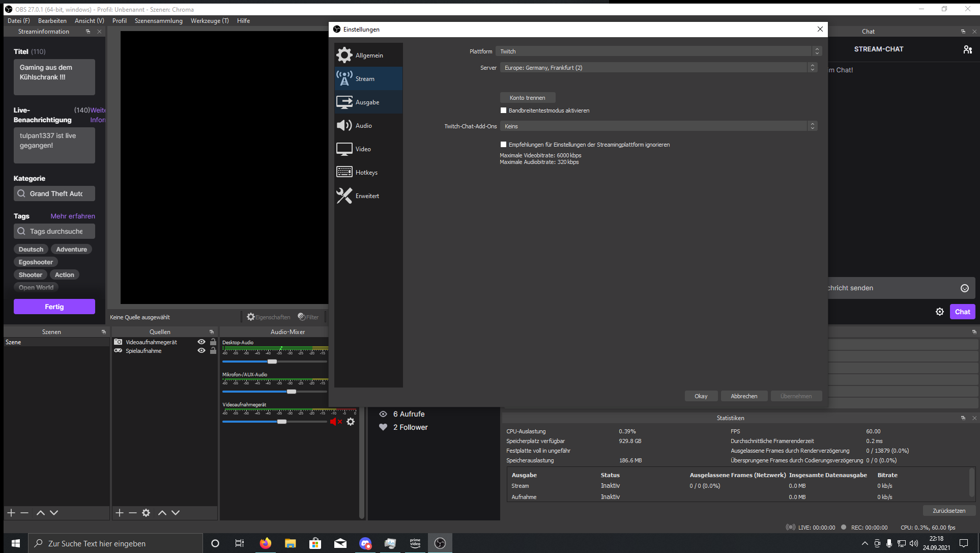Open the Szenensammlung menu

(x=158, y=21)
